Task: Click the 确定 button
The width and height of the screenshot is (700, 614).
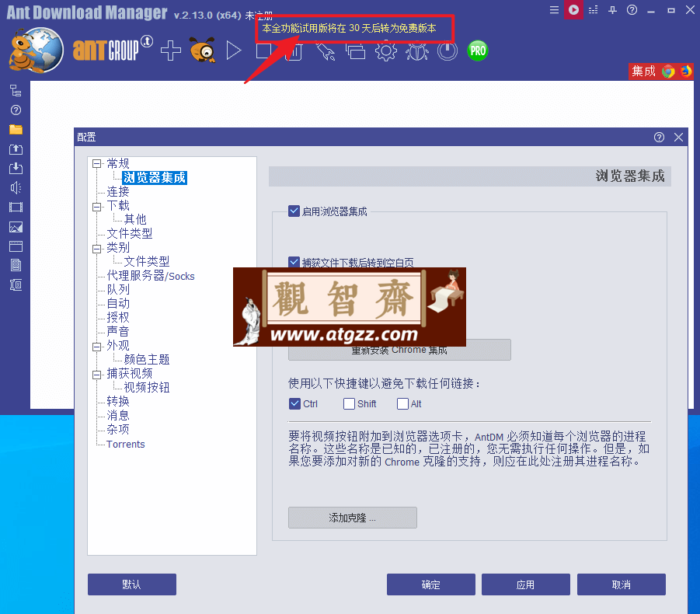Action: pos(431,584)
